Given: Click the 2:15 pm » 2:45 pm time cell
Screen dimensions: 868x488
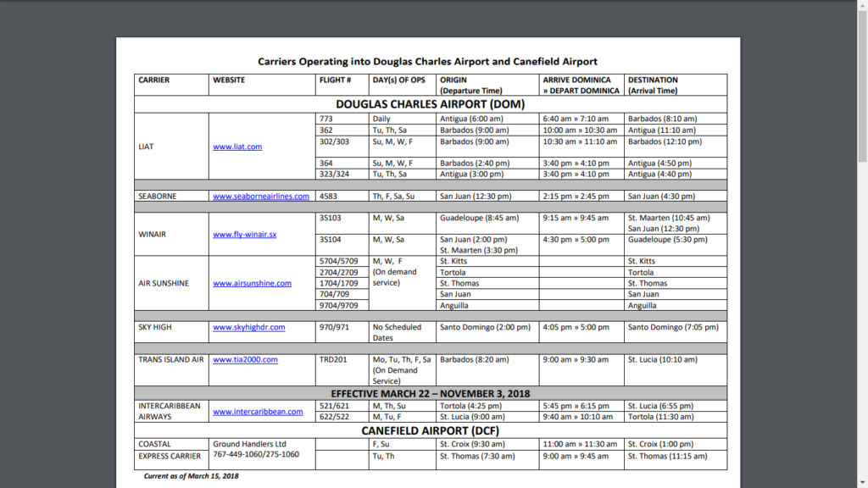Looking at the screenshot, I should (x=581, y=197).
